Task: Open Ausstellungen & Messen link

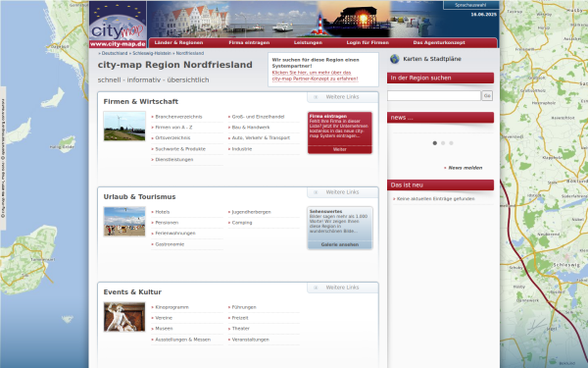Action: [x=182, y=340]
